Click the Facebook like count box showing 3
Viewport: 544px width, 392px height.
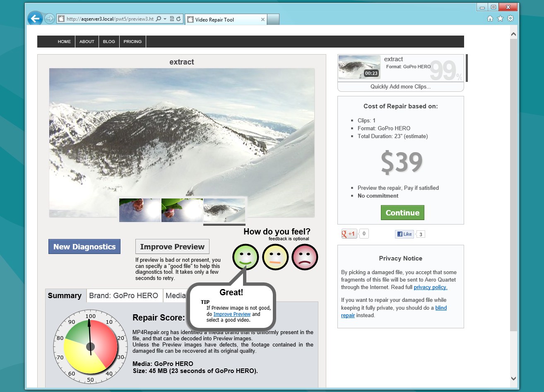pos(421,234)
